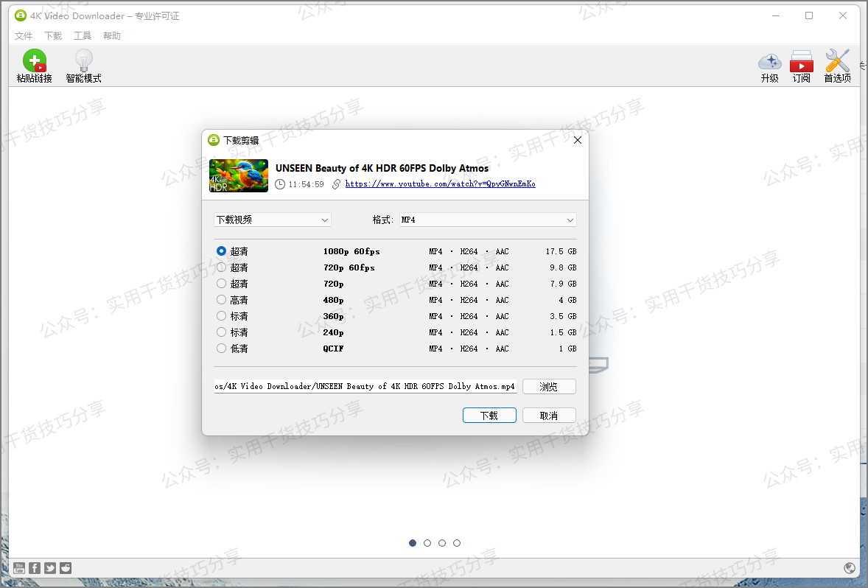Open the Subscriptions (订阅) icon
The height and width of the screenshot is (588, 868).
(801, 61)
